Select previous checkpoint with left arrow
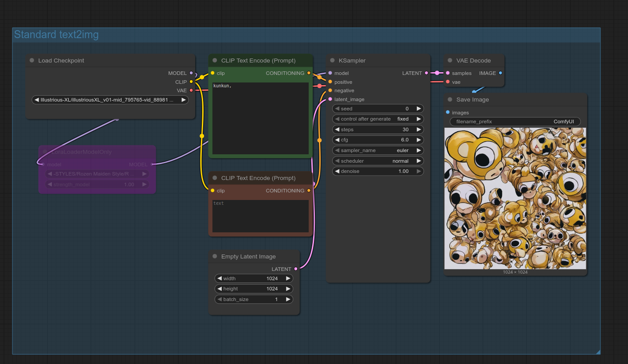The image size is (628, 364). pos(37,100)
